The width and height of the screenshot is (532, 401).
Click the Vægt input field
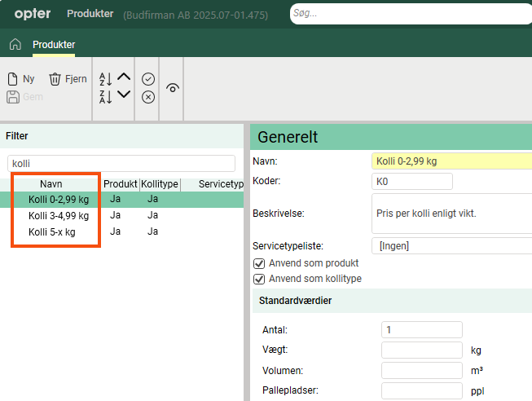click(x=421, y=350)
